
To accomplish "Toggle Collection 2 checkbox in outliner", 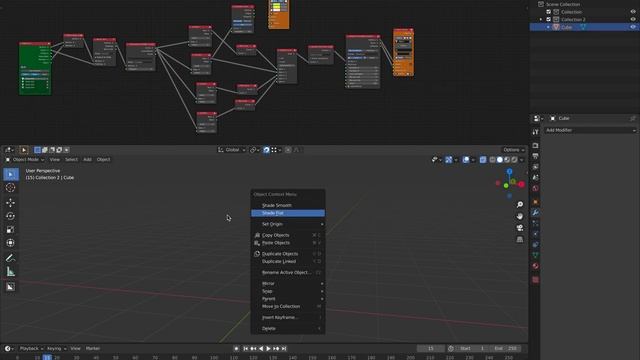I will point(549,19).
